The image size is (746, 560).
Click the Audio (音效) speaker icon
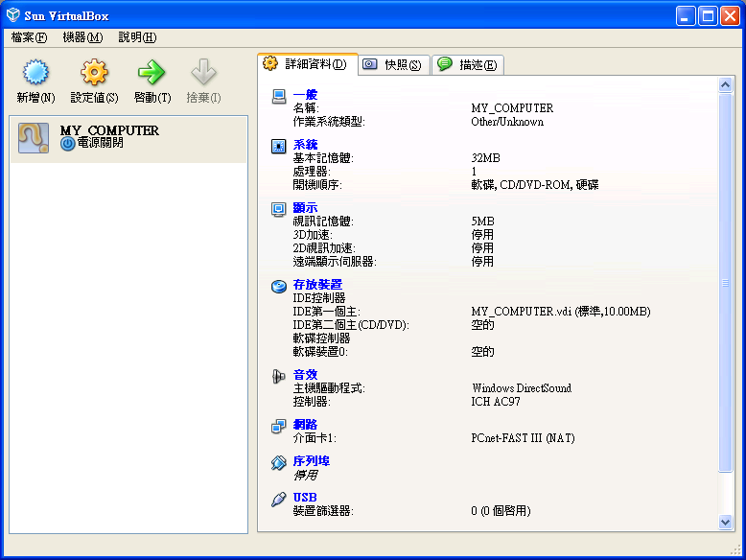pos(278,376)
